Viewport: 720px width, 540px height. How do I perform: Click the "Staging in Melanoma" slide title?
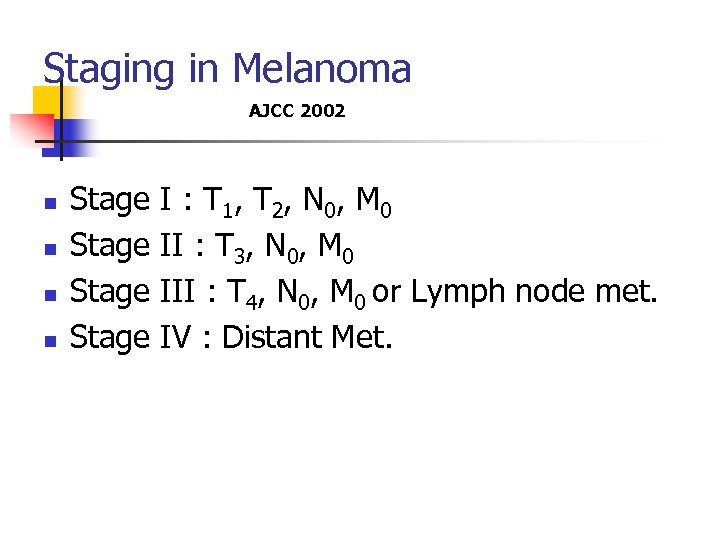[x=227, y=69]
